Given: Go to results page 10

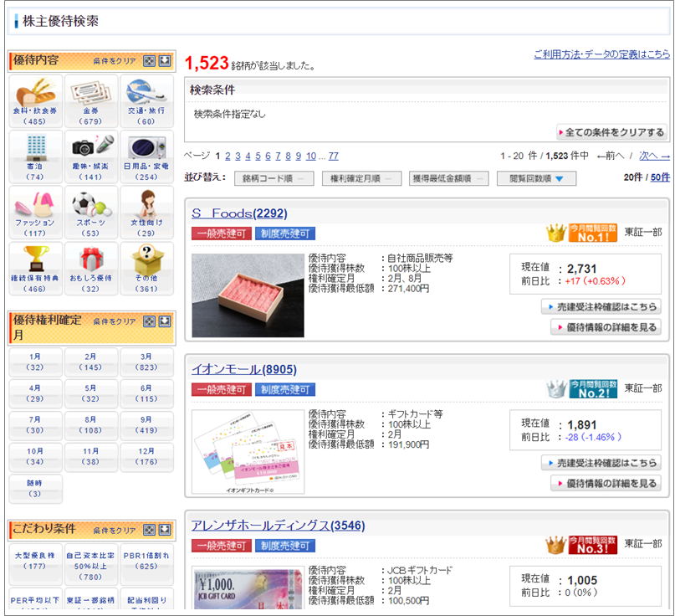Looking at the screenshot, I should click(311, 156).
